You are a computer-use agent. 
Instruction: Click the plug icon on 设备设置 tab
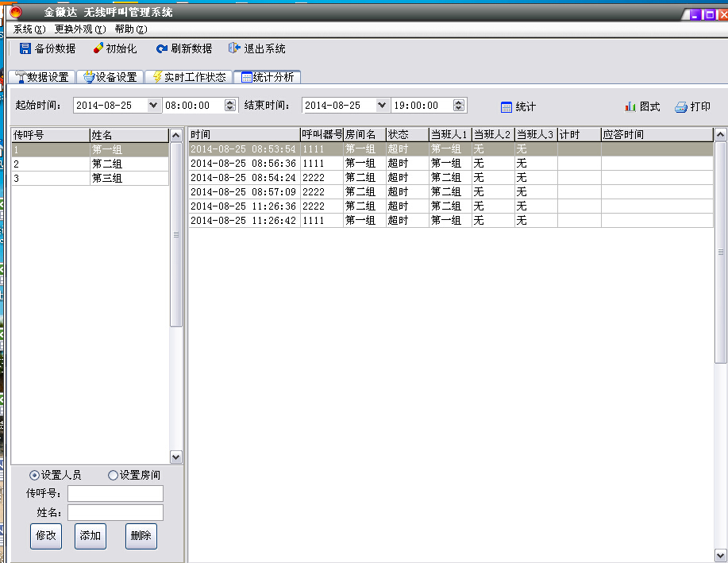[x=89, y=77]
